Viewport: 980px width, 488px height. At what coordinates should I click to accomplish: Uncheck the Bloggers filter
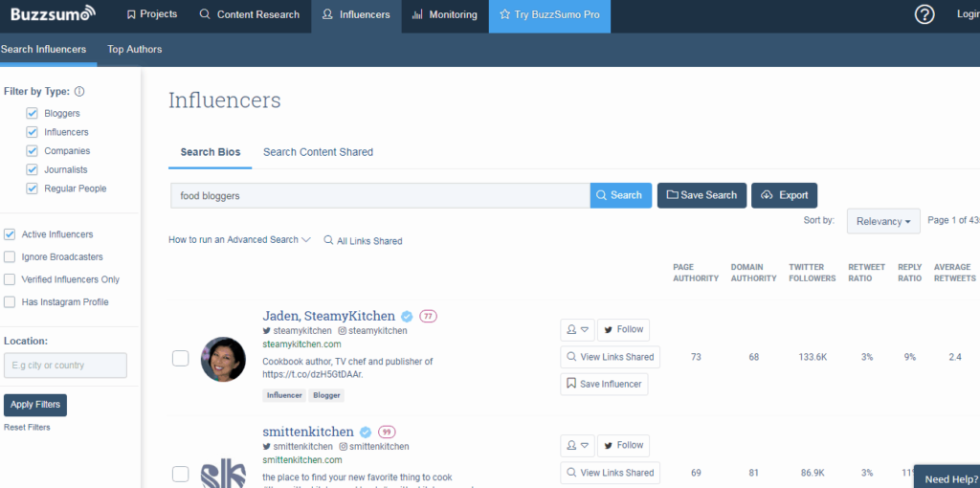pos(32,113)
